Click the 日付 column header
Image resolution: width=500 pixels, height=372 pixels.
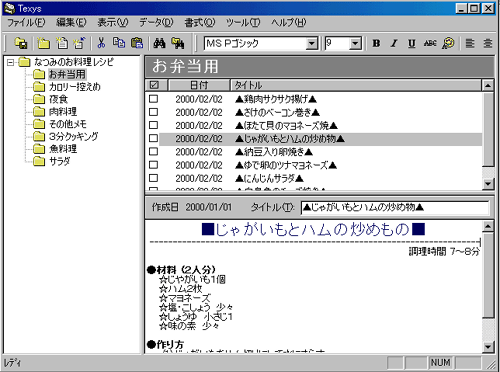point(199,85)
